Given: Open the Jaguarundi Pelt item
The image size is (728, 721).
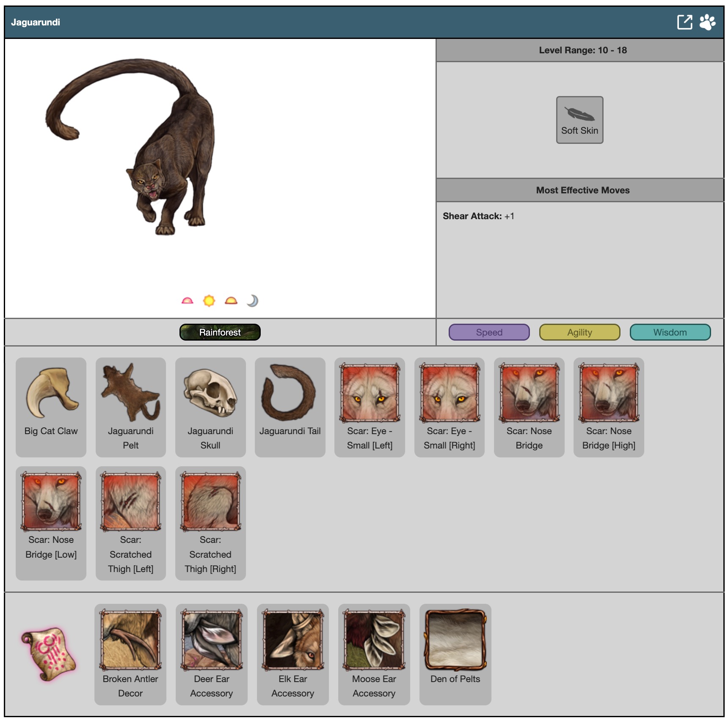Looking at the screenshot, I should [x=130, y=407].
